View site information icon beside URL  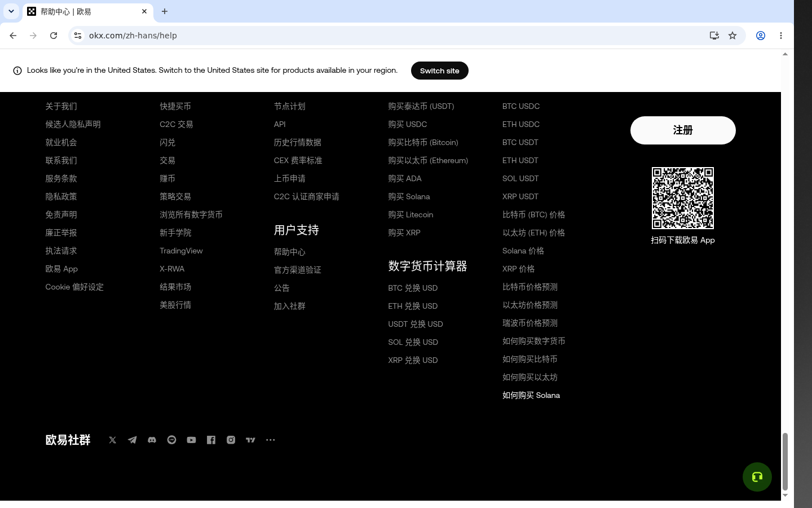click(78, 36)
